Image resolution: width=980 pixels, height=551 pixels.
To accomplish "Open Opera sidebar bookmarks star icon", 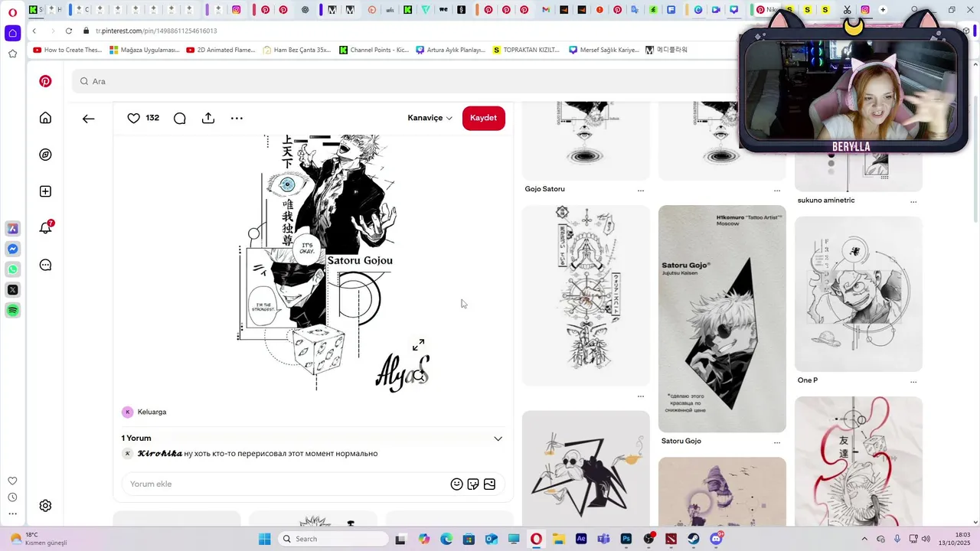I will (x=12, y=54).
